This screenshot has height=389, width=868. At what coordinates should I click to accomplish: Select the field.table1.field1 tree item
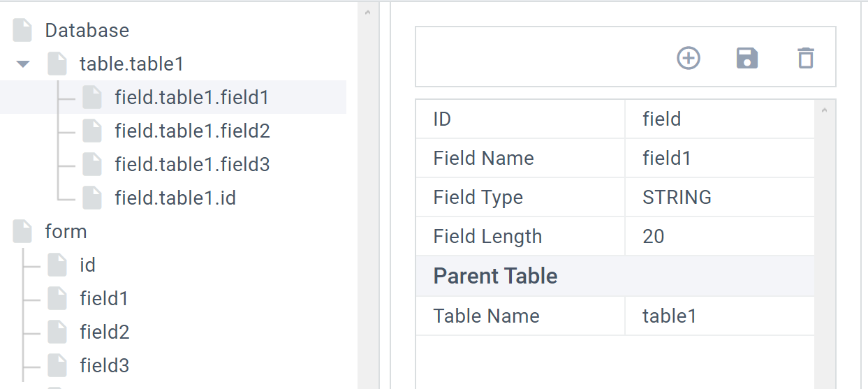191,98
